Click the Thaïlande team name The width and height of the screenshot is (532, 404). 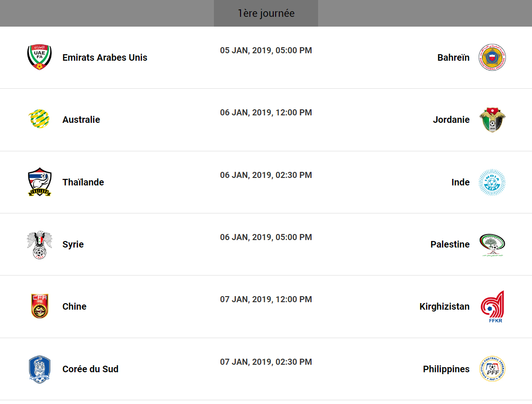point(83,182)
